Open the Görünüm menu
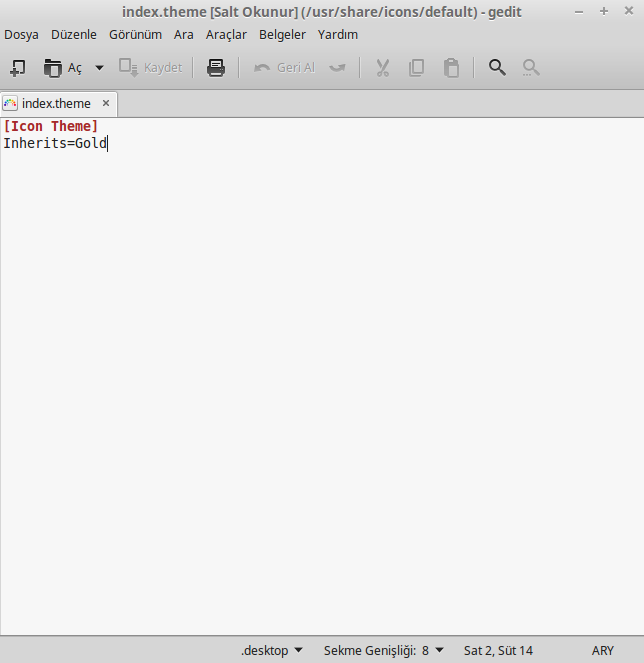This screenshot has height=663, width=644. click(x=135, y=35)
